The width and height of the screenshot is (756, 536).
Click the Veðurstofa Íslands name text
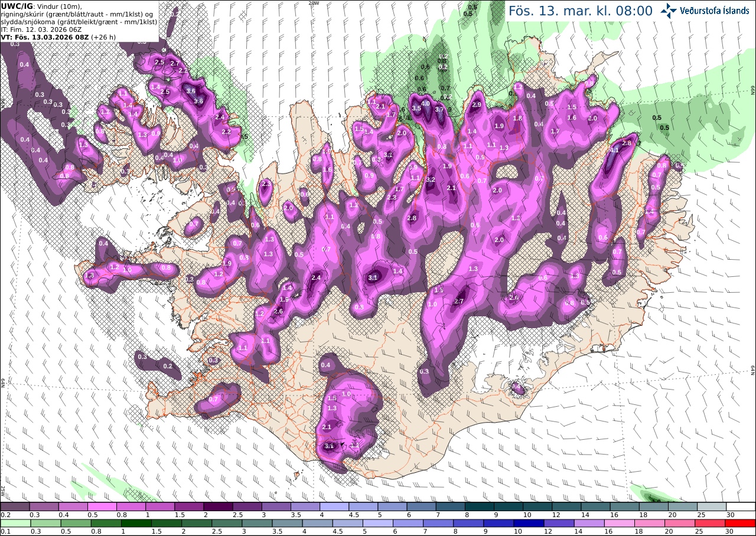click(715, 11)
